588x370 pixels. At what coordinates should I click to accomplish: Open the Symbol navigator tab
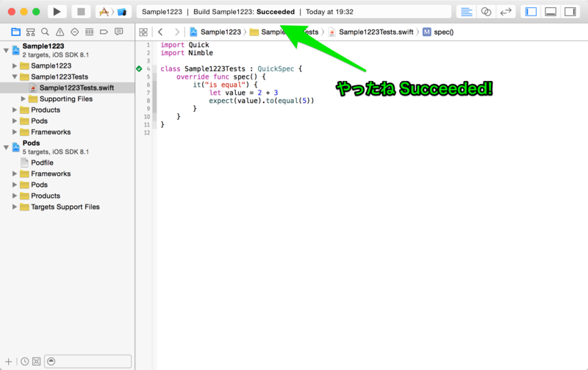tap(30, 32)
